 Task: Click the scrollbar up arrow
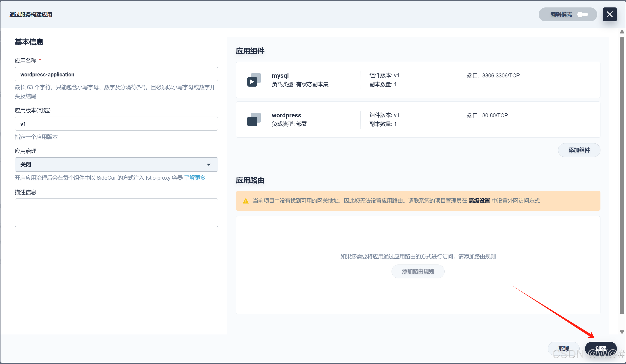[622, 32]
